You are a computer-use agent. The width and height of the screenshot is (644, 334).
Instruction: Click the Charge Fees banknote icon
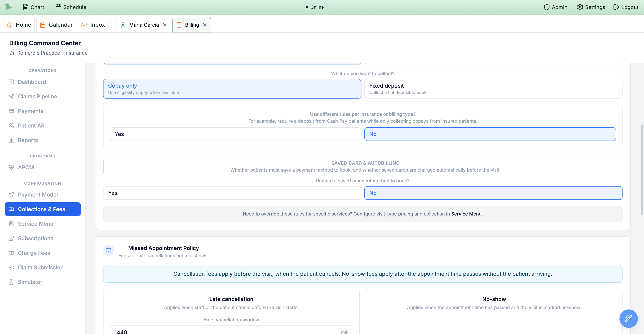pyautogui.click(x=11, y=253)
